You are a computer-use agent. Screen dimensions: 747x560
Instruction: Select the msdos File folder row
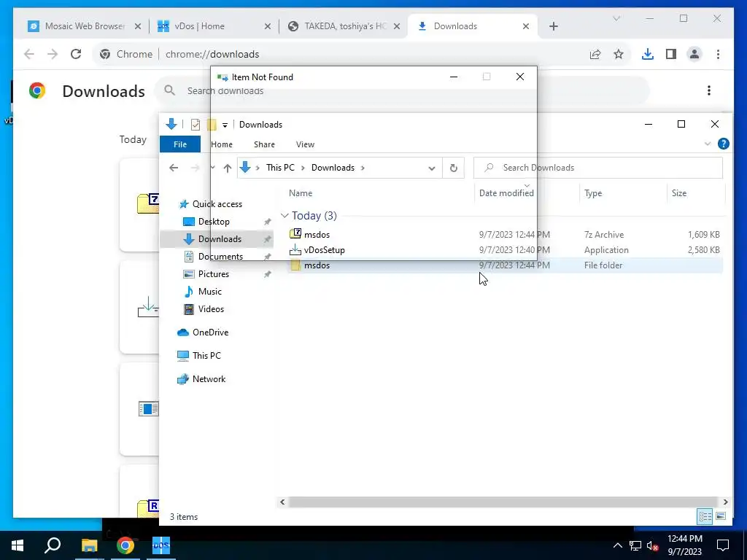505,265
